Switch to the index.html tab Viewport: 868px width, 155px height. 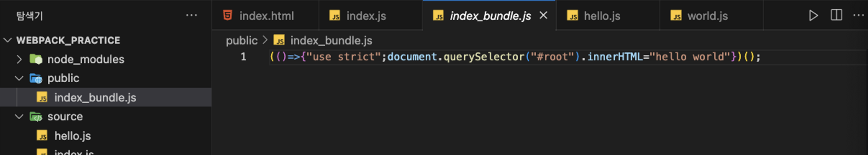coord(265,16)
